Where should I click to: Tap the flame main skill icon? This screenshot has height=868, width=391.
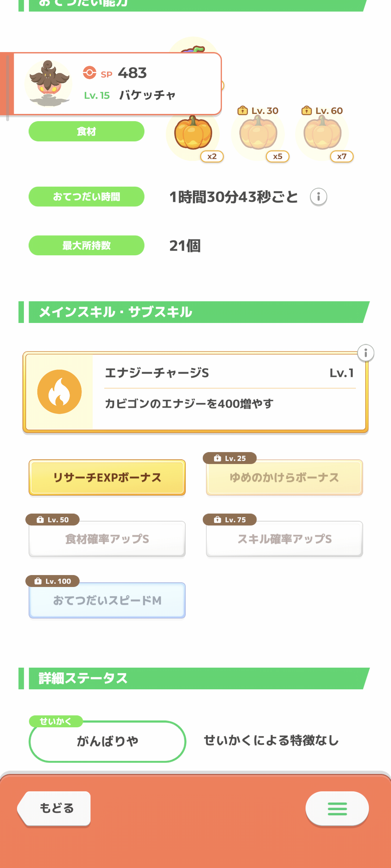(59, 392)
